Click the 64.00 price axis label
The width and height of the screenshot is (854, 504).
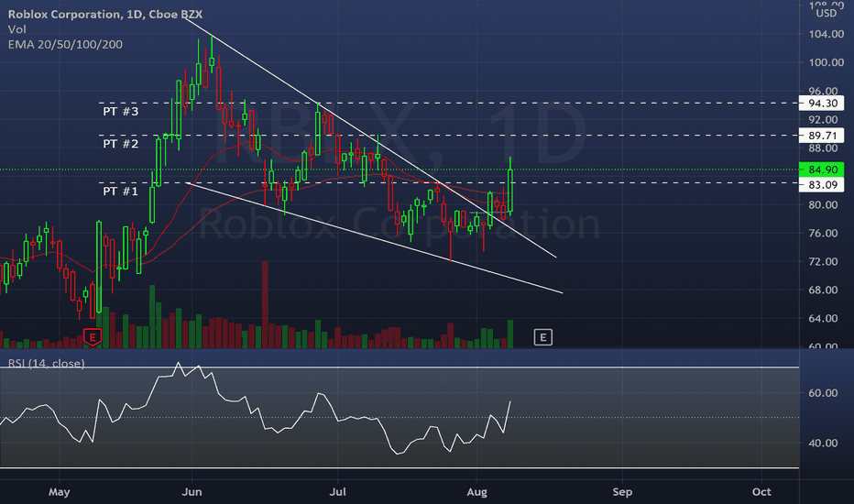[x=823, y=318]
